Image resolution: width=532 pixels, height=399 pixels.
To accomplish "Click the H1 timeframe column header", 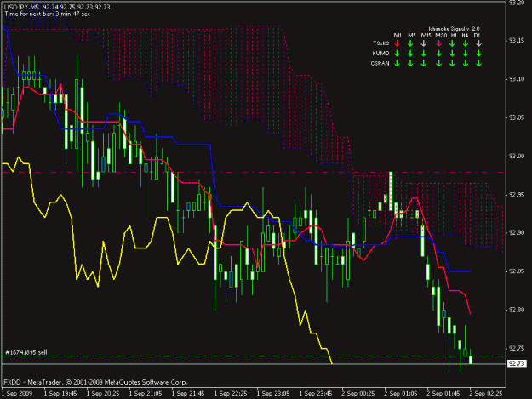I will pyautogui.click(x=454, y=35).
